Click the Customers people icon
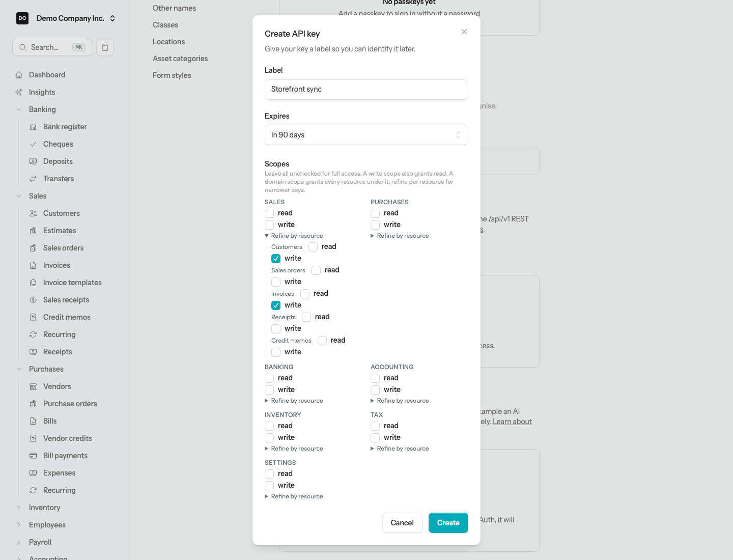Viewport: 733px width, 560px height. click(x=33, y=213)
